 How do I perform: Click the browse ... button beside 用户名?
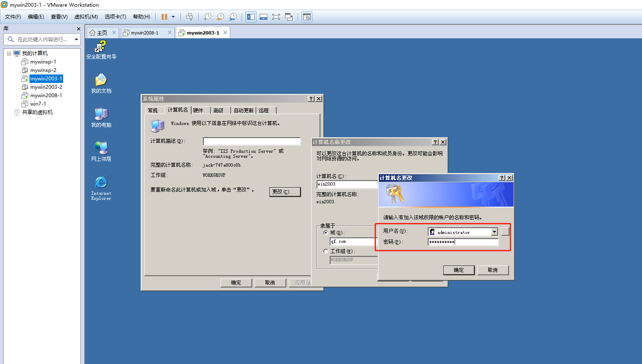coord(505,232)
